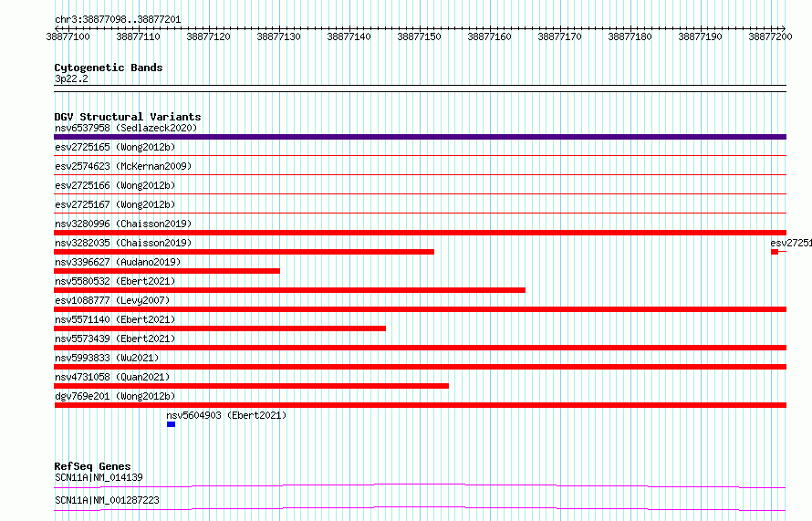
Task: Open the esv2574623 (McKernan2009) variant label
Action: [123, 166]
